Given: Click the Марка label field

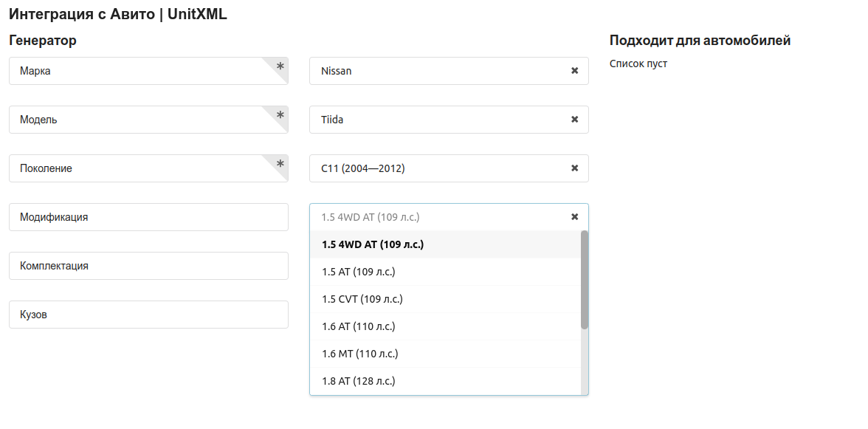Looking at the screenshot, I should 148,71.
